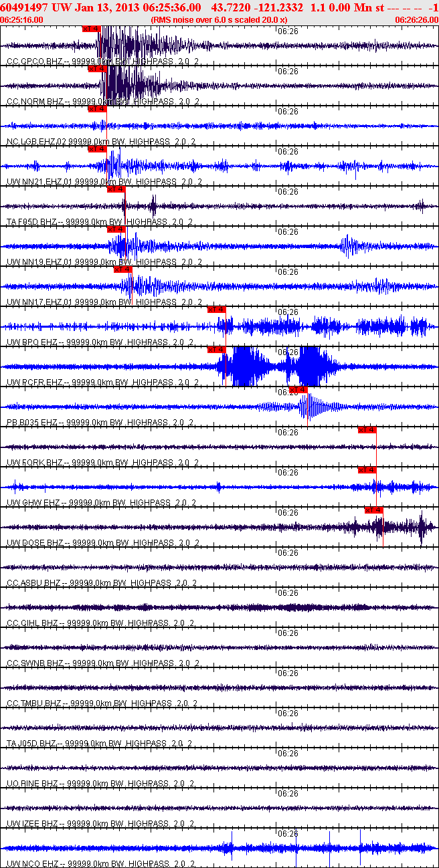Click the red pick on UW.NN17 trace
439x868 pixels.
coord(122,269)
